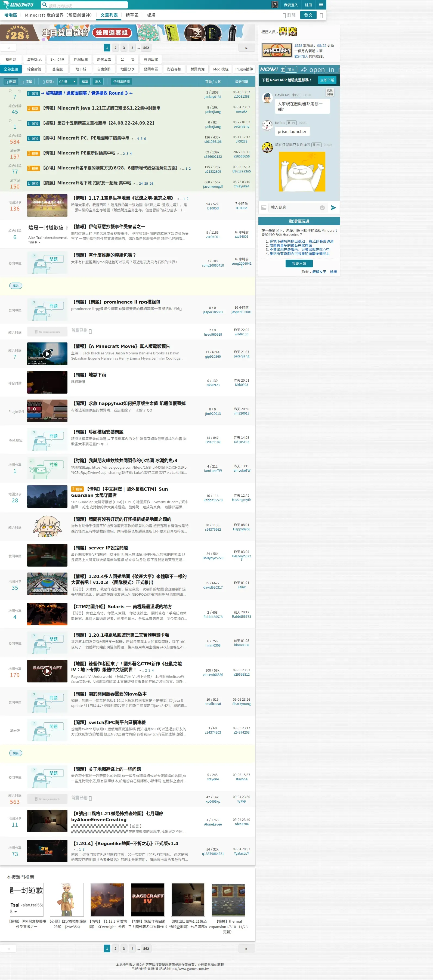Switch to 清單 list view
The width and height of the screenshot is (433, 980).
point(27,82)
